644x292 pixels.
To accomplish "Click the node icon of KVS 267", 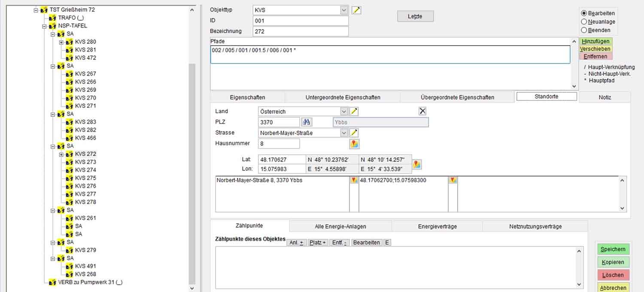I will [70, 74].
